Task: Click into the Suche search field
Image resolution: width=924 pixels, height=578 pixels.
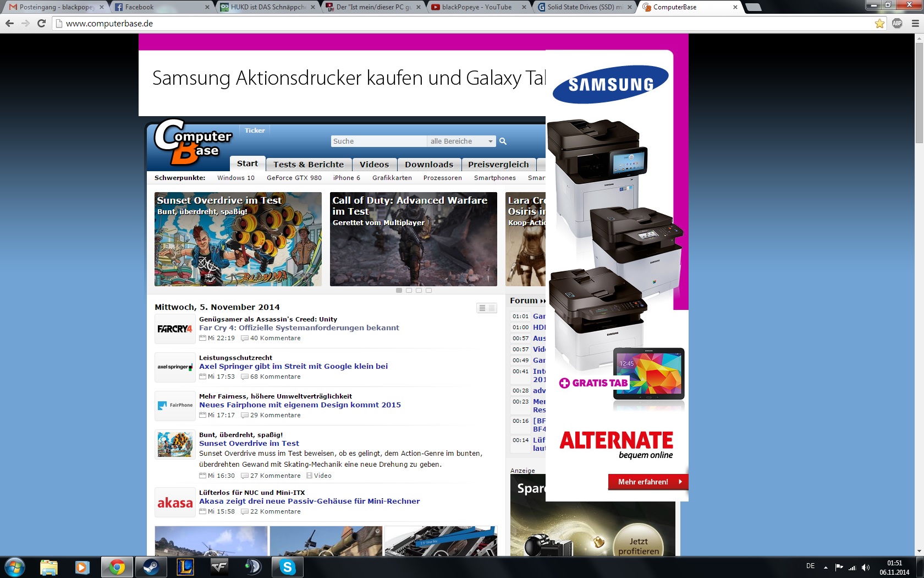Action: click(379, 141)
